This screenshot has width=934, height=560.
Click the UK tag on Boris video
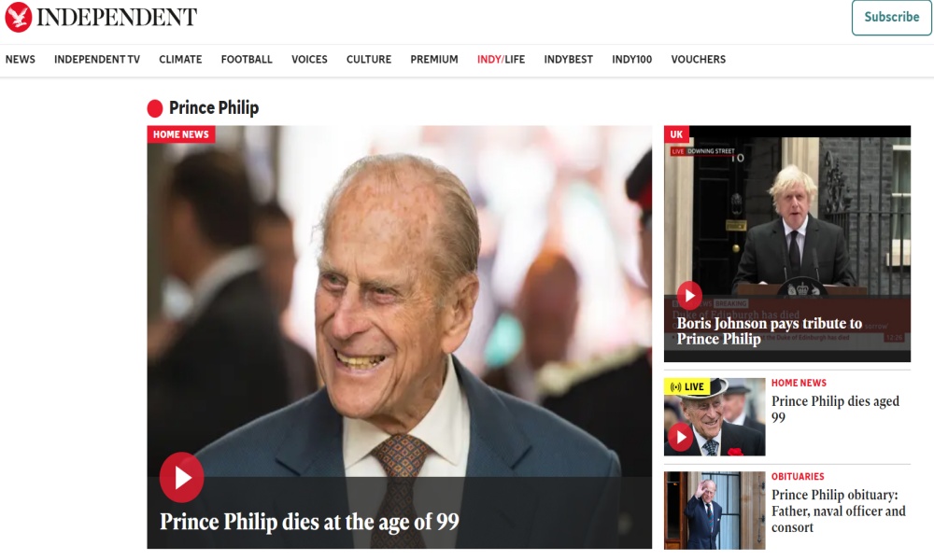676,134
